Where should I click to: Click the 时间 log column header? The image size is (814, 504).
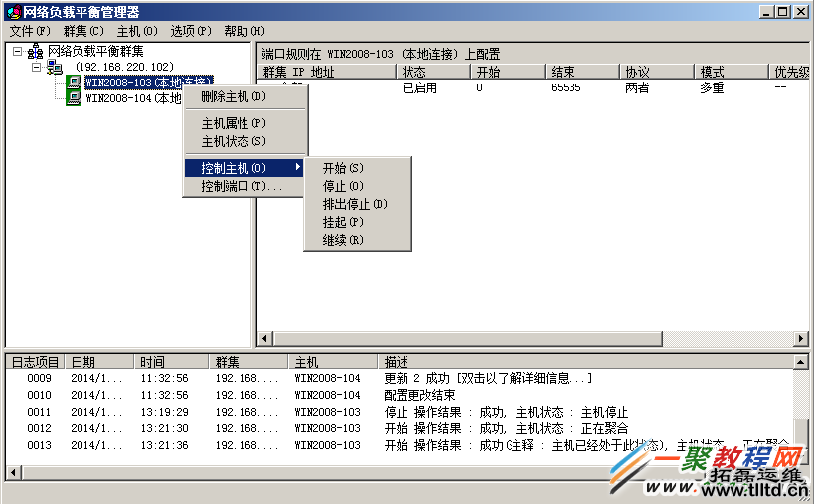click(171, 362)
